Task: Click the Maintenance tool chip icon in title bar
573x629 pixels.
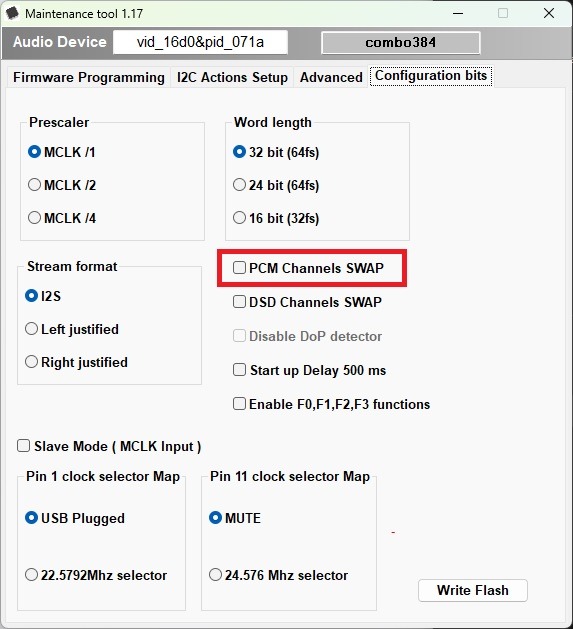Action: [x=12, y=13]
